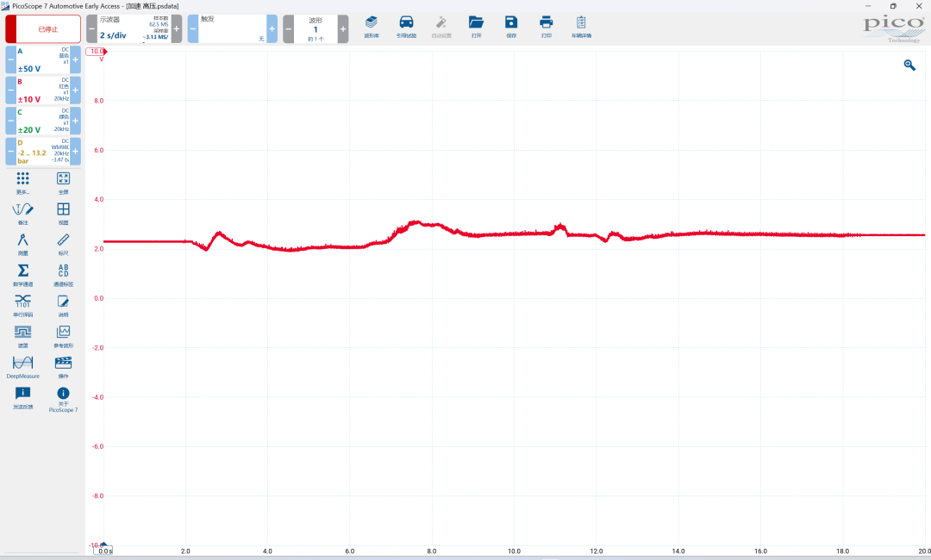Open channel C ±20 V settings
Image resolution: width=931 pixels, height=560 pixels.
click(43, 121)
